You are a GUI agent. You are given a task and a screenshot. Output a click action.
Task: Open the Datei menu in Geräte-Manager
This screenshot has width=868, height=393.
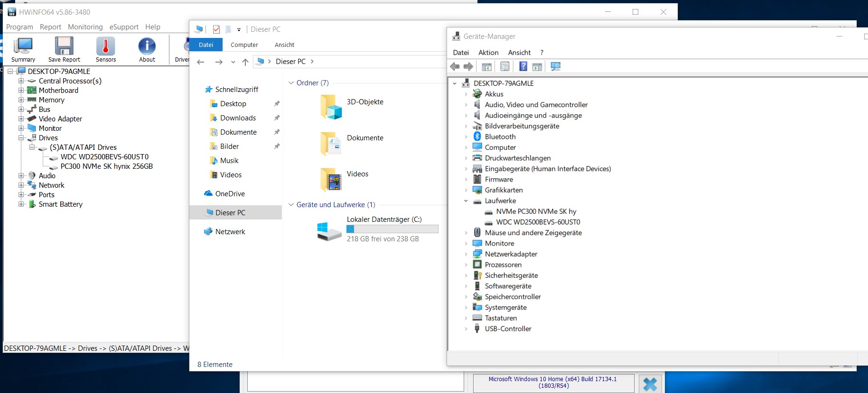coord(461,53)
